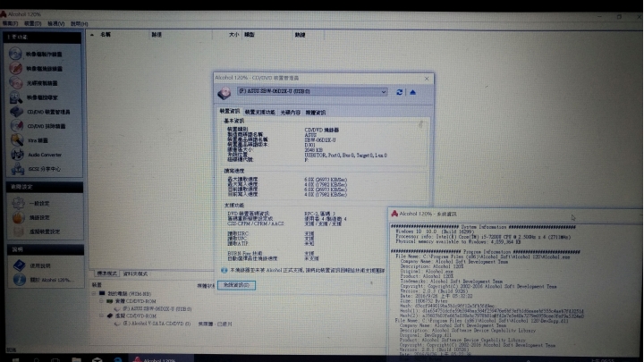
Task: Open the disc Copy Wizard sidebar icon
Action: [x=15, y=82]
